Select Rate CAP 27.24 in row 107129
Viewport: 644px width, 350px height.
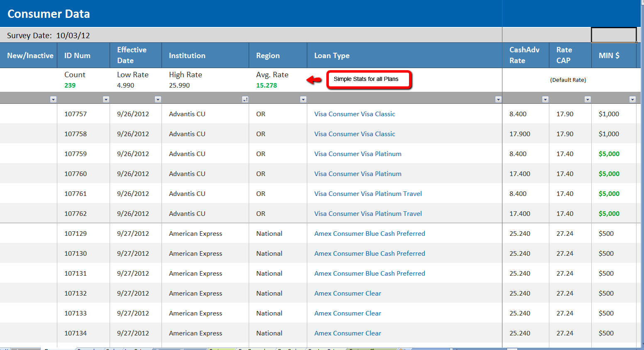coord(570,233)
